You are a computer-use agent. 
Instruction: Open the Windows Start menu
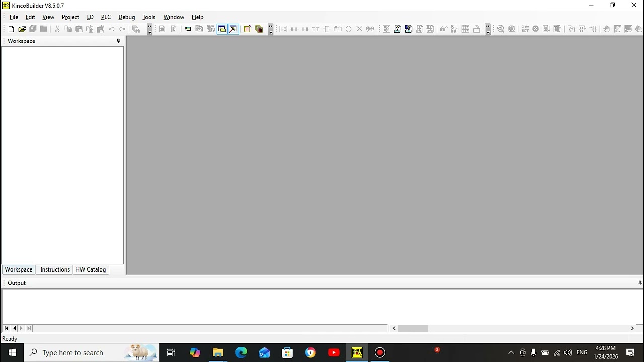pyautogui.click(x=12, y=352)
